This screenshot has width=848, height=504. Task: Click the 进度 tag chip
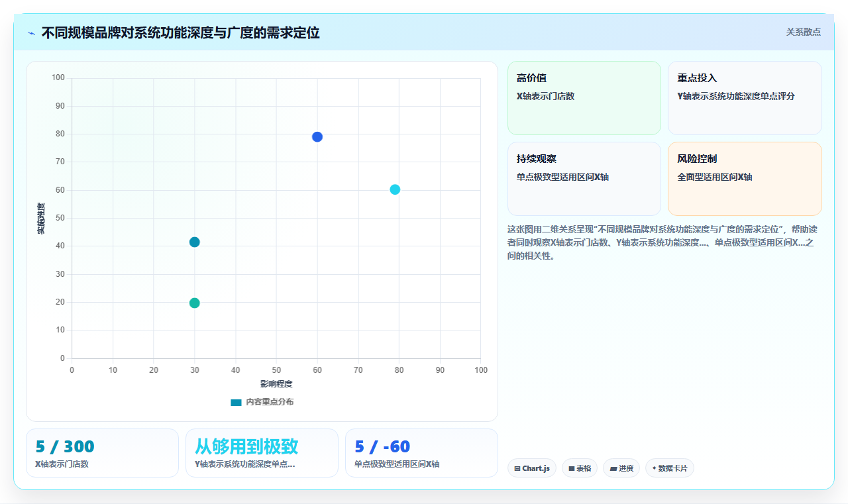(621, 468)
